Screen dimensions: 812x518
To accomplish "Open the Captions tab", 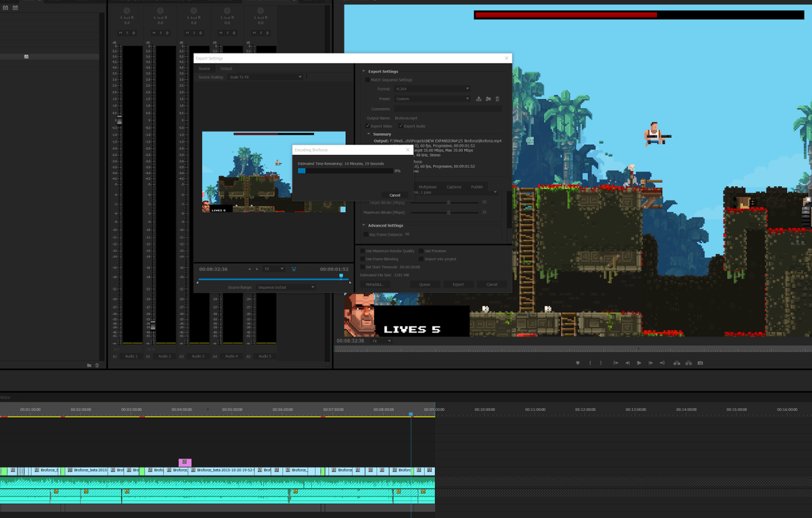I will [454, 187].
